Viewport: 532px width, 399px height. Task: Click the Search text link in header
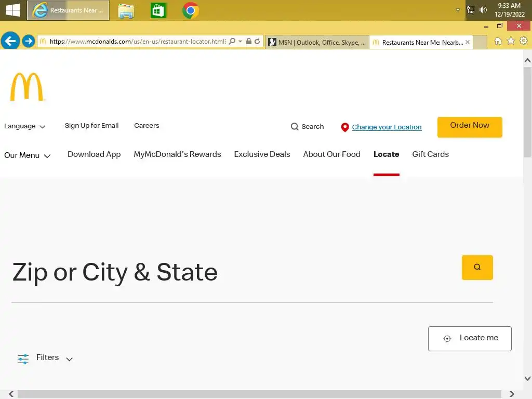point(312,127)
